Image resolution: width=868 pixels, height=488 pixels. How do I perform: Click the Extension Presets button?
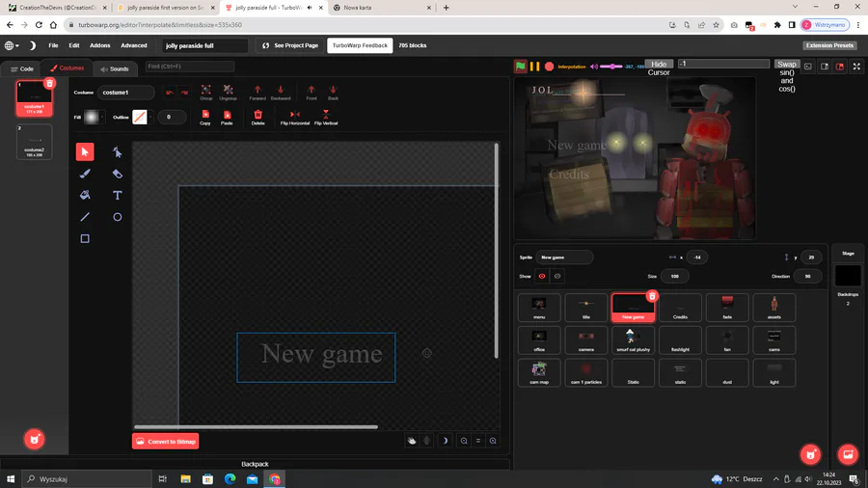tap(829, 45)
